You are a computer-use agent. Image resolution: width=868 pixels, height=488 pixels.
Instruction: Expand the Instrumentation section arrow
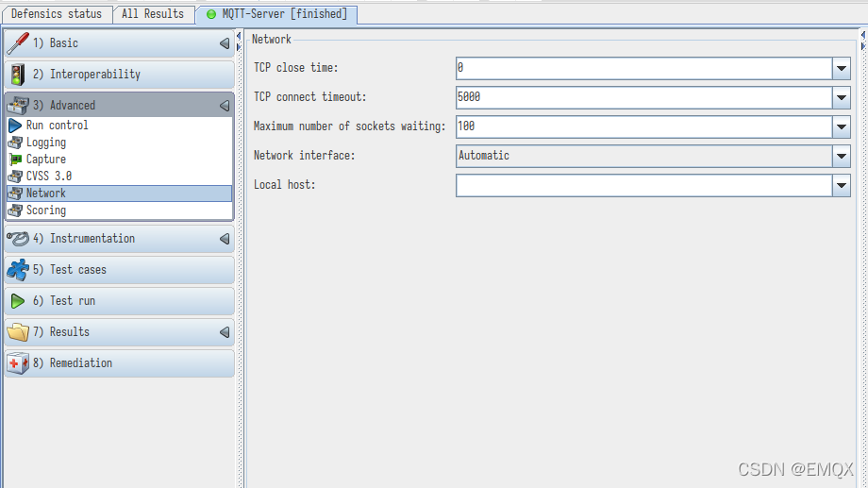pos(224,239)
